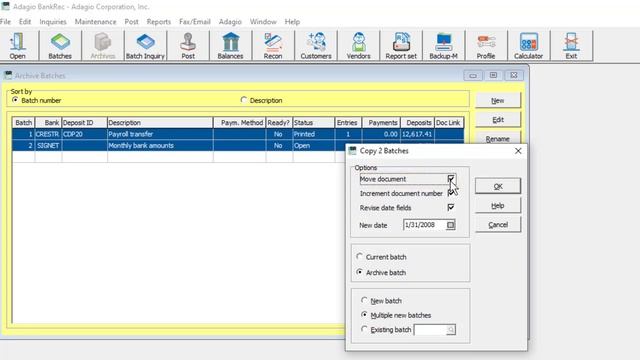Image resolution: width=640 pixels, height=360 pixels.
Task: Click the Batch column header
Action: point(24,122)
